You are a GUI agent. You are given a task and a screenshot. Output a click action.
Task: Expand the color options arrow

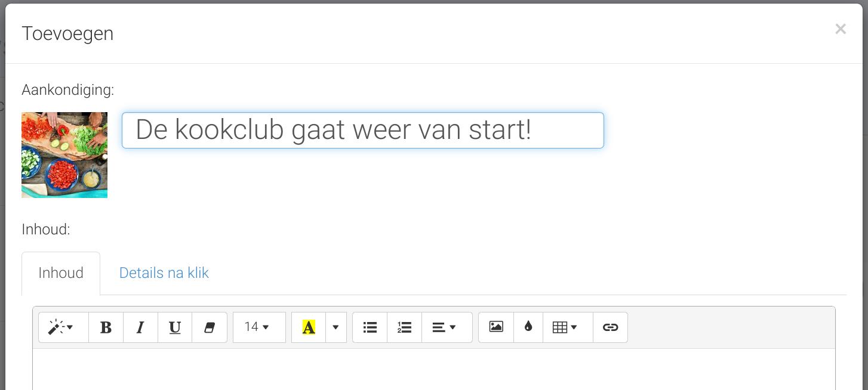click(x=336, y=327)
